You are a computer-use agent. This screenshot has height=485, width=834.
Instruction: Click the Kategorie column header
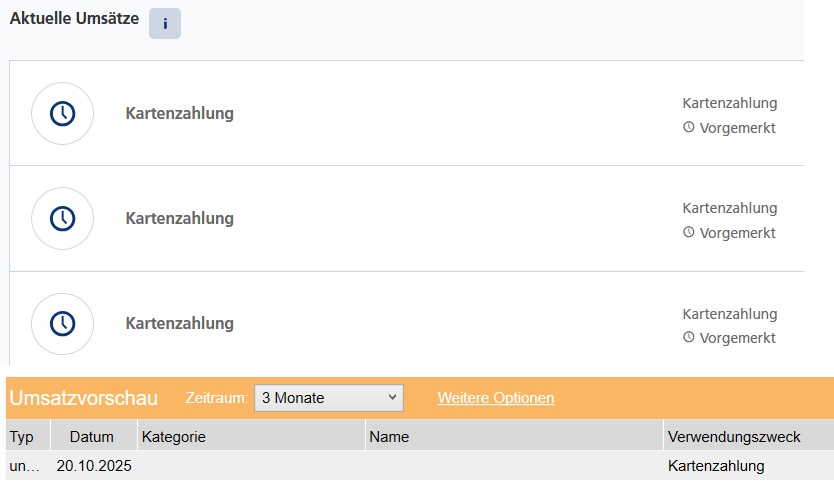174,437
